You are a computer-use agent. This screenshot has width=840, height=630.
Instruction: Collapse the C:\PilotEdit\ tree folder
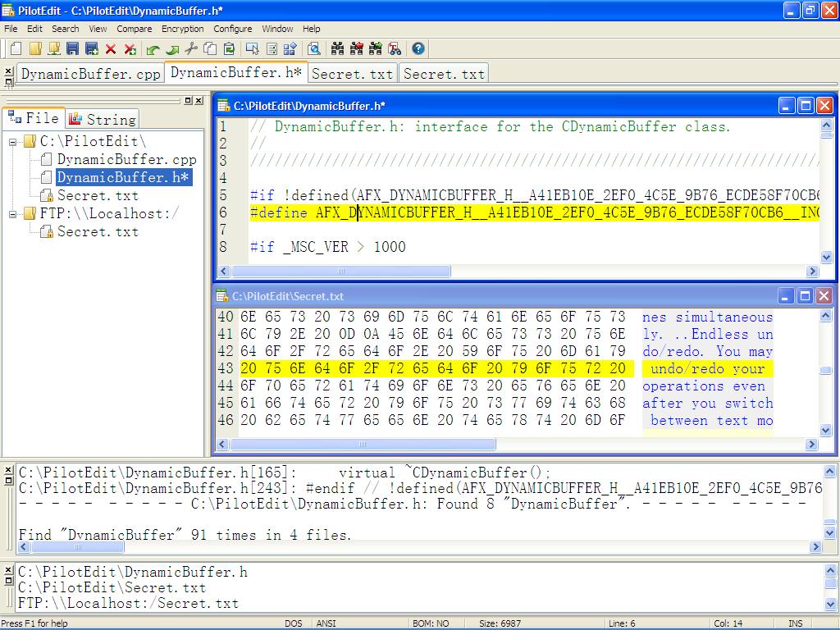point(14,142)
